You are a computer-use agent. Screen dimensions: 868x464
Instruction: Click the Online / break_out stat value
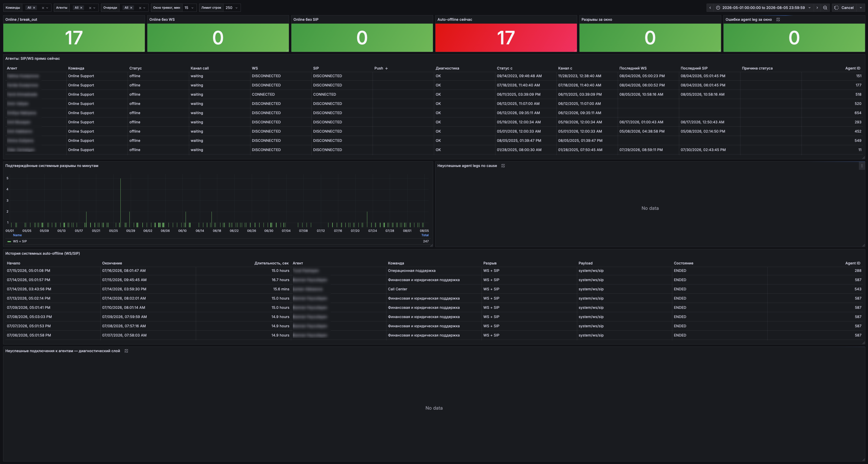[x=74, y=37]
